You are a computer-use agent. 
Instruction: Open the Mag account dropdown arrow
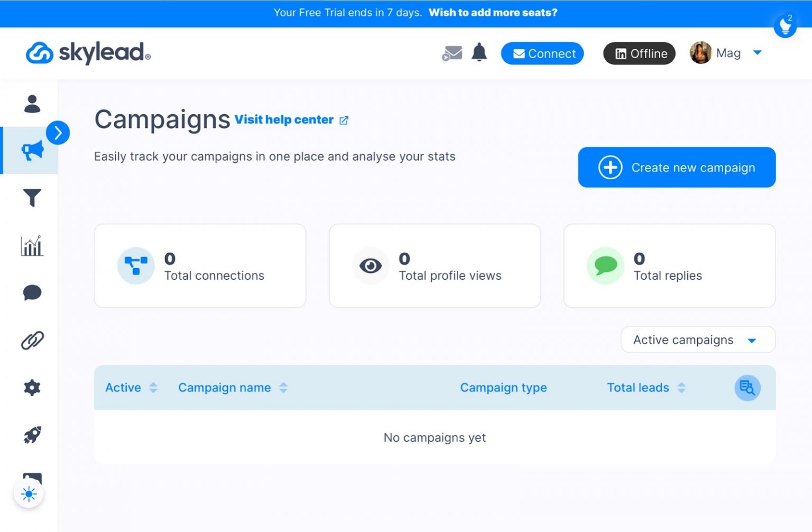coord(758,53)
